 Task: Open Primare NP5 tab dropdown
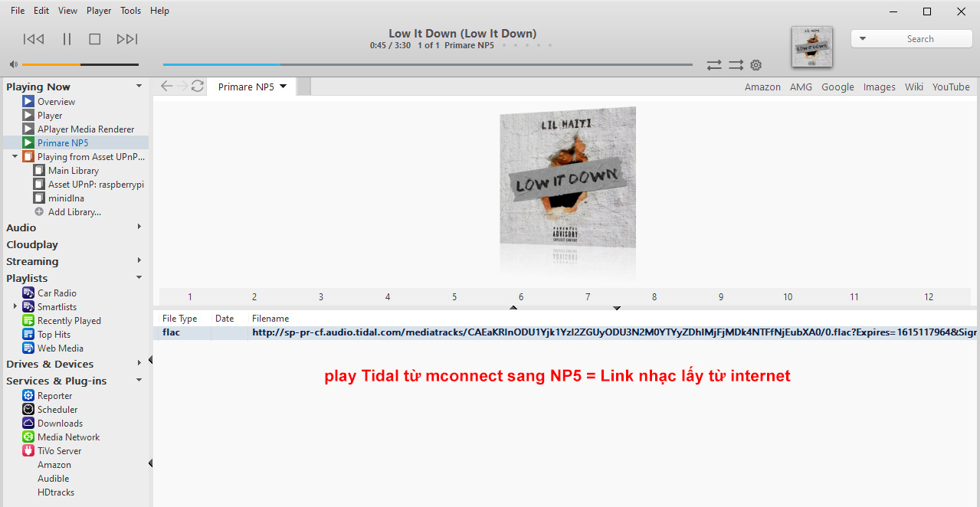pos(284,87)
